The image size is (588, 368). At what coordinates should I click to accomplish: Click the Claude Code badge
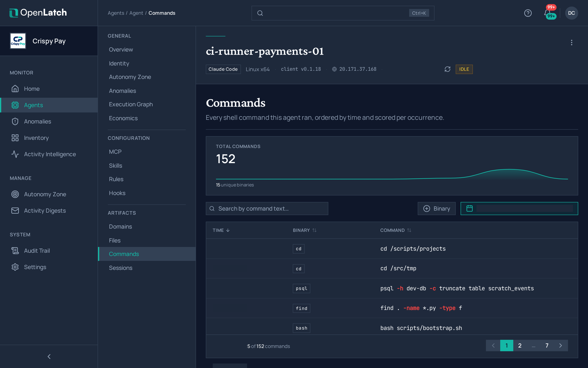223,69
